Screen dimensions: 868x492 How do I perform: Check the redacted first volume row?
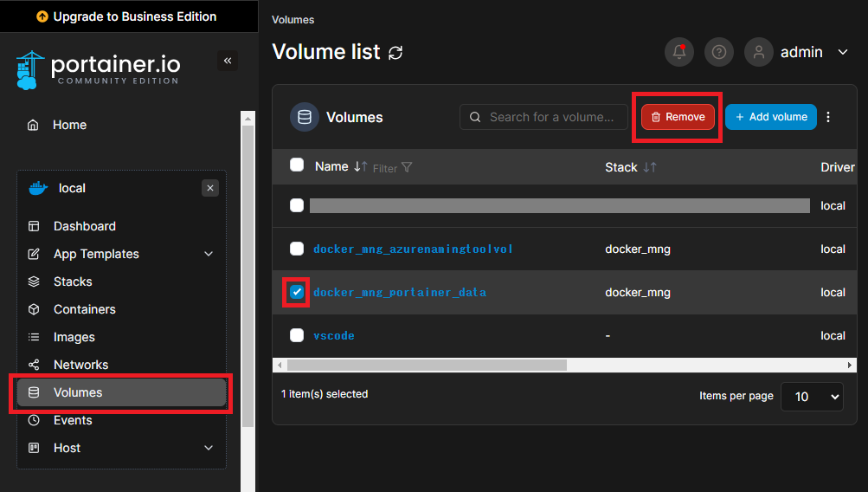click(x=297, y=205)
